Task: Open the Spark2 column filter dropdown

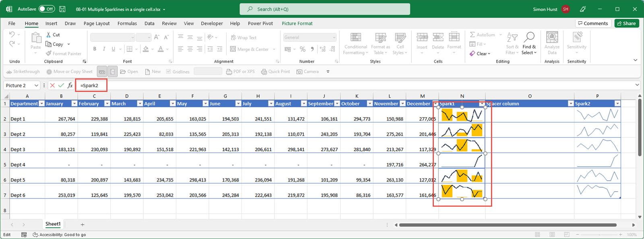Action: click(x=617, y=104)
